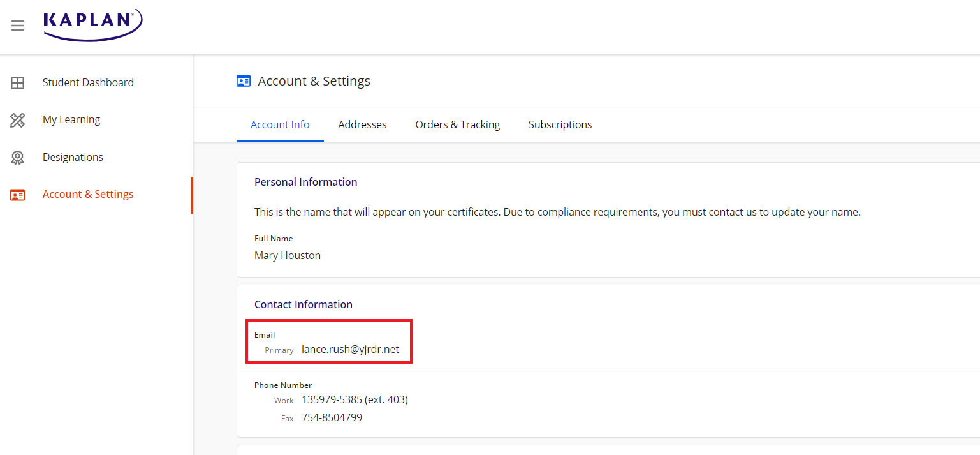Select the Designations ribbon icon
The image size is (980, 455).
(x=17, y=156)
